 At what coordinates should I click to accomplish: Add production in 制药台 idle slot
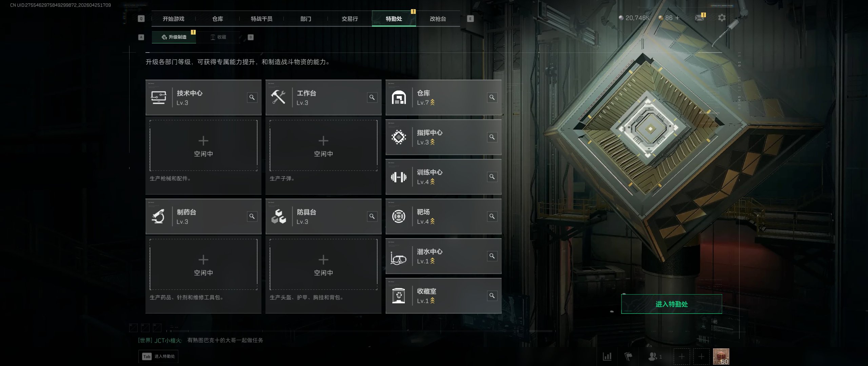click(203, 264)
